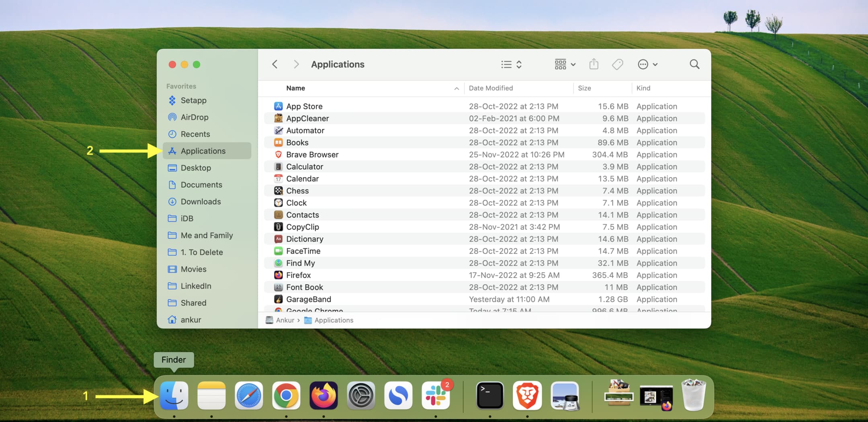Open Slack with the 2 badge

pos(436,395)
